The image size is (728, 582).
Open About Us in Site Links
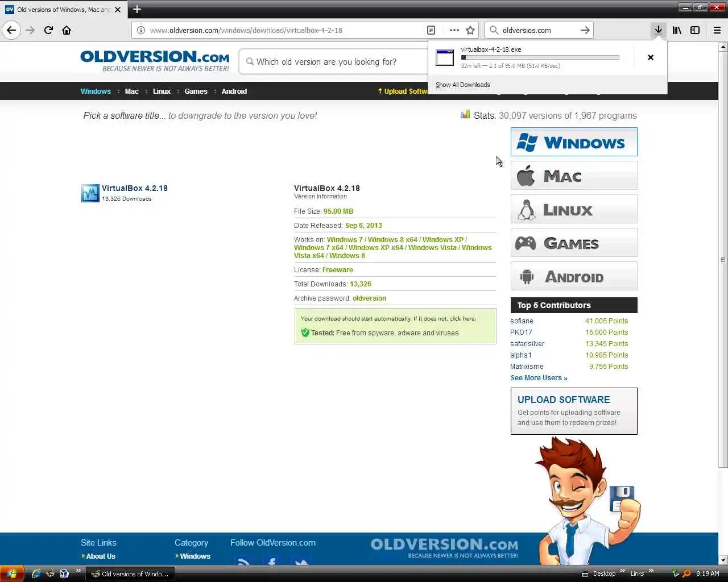[x=101, y=556]
